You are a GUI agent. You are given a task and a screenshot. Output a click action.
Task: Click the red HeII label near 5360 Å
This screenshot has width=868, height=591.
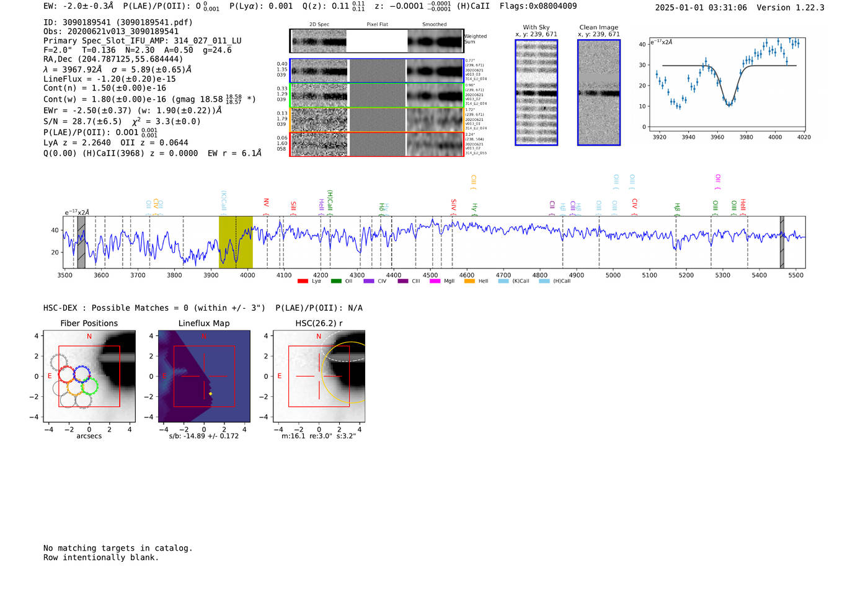pos(743,206)
